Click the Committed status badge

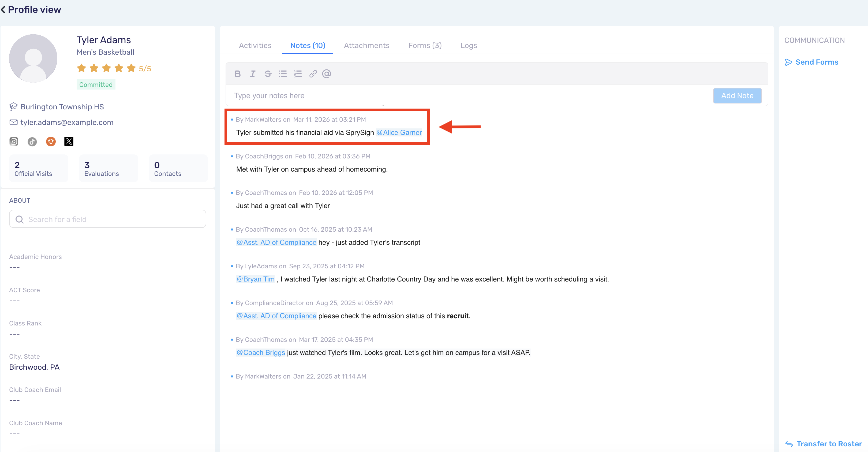point(96,84)
